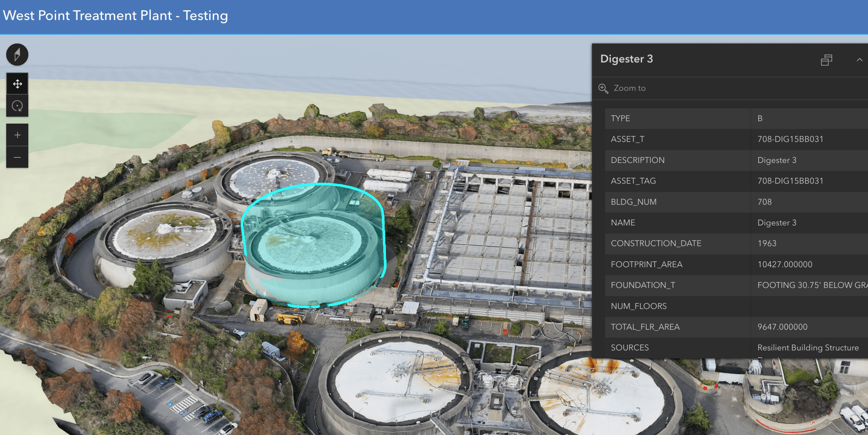Dock the Digester 3 popup panel
This screenshot has width=868, height=435.
[826, 60]
